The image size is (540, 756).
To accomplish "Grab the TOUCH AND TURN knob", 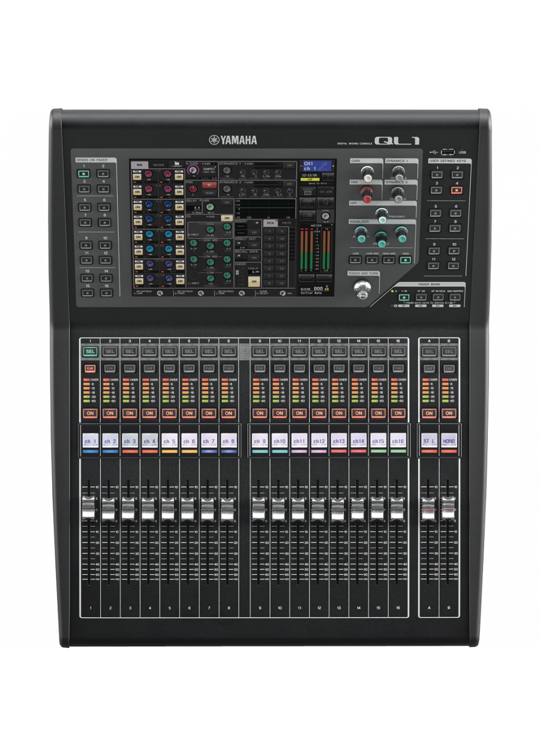I will click(362, 289).
